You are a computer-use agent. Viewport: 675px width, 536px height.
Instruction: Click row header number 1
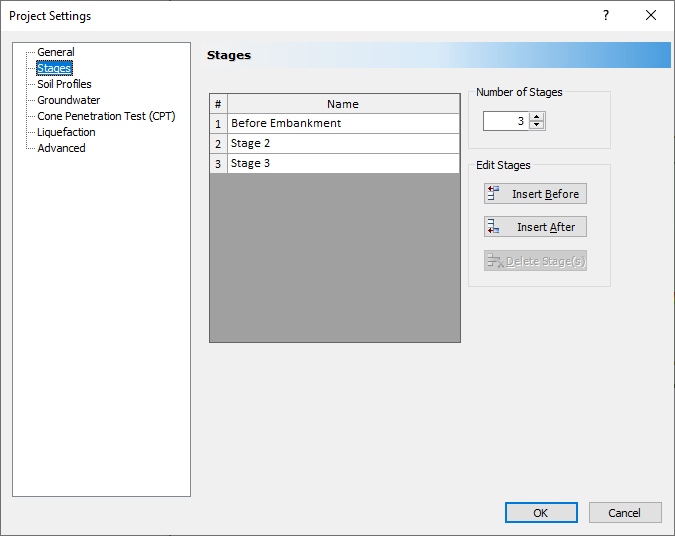pos(218,123)
